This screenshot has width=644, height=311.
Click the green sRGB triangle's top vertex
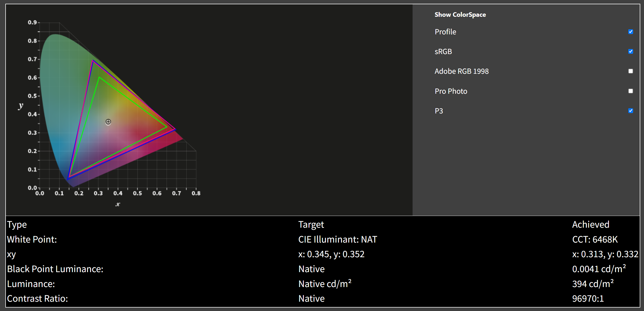[x=99, y=77]
